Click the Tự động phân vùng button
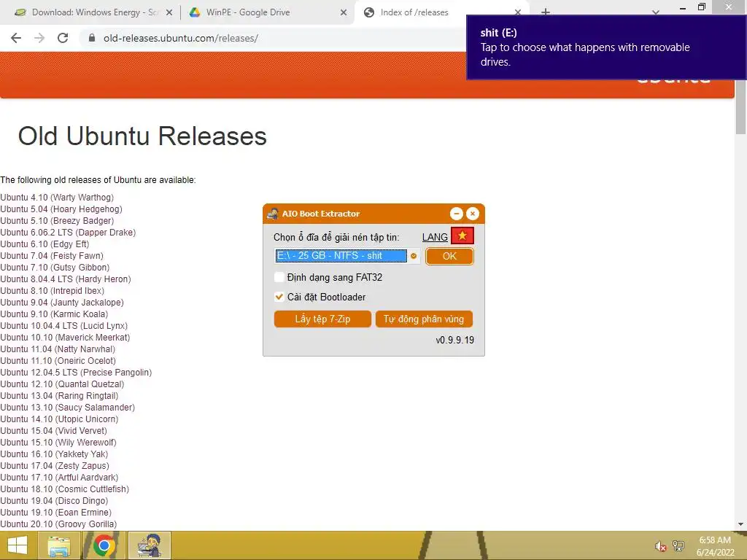 424,319
